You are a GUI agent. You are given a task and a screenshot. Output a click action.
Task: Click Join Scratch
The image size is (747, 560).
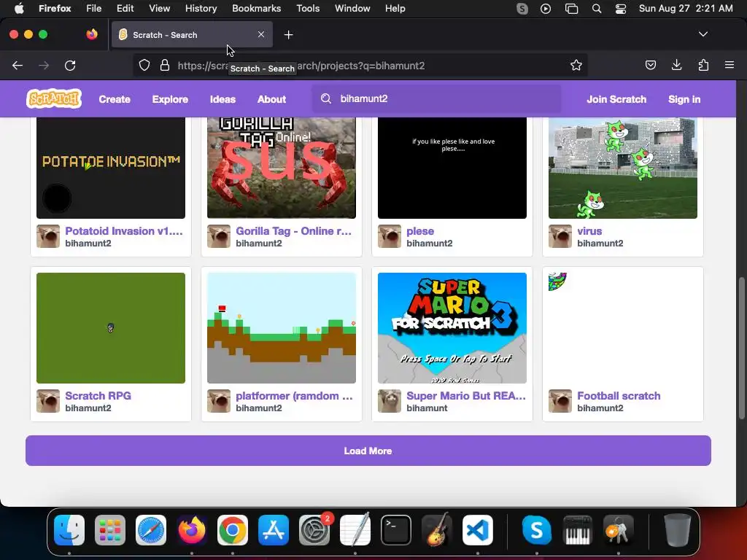616,99
